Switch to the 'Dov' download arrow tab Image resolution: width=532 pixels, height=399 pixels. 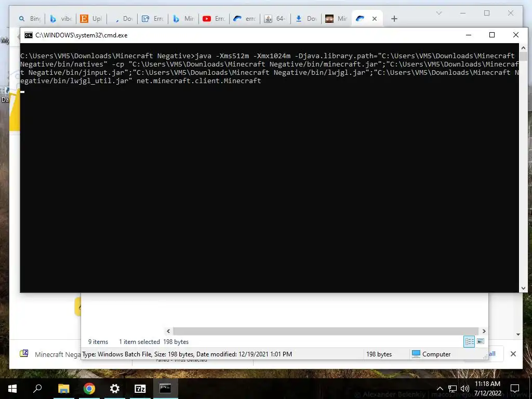[305, 19]
